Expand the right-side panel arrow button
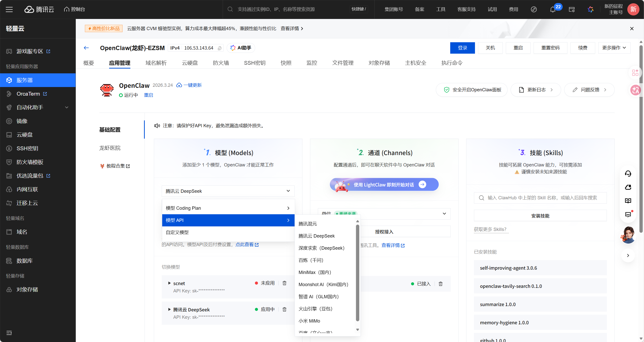Viewport: 644px width, 342px height. tap(628, 255)
